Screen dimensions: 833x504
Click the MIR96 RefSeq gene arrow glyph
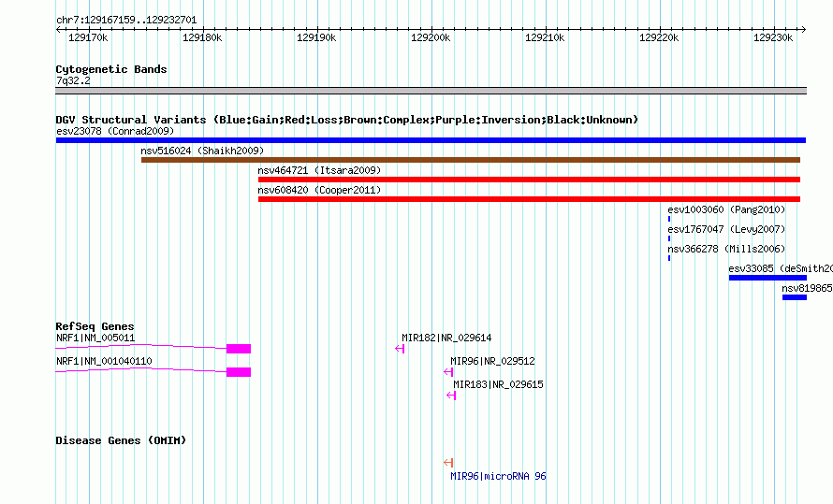pyautogui.click(x=448, y=372)
